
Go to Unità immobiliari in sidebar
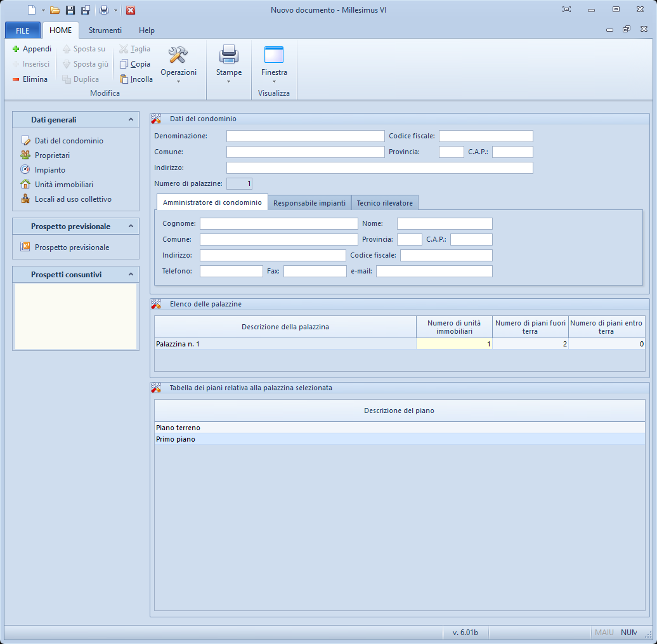pyautogui.click(x=63, y=185)
